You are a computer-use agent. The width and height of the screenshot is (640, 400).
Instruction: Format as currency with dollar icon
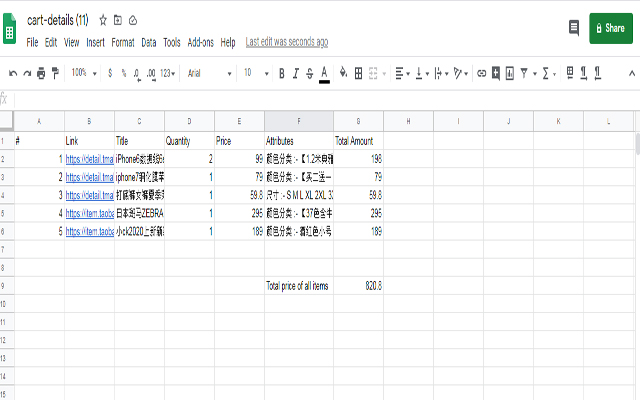pos(110,73)
